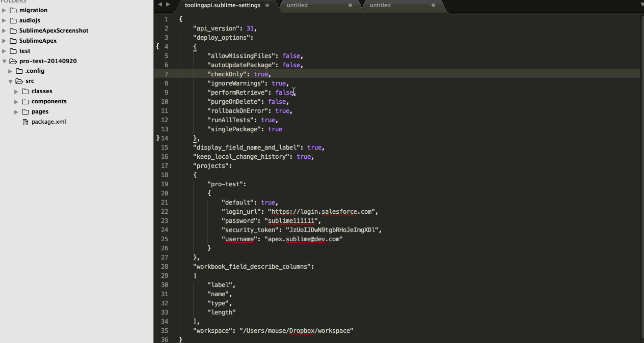Click the "allowMissingFiles" key
This screenshot has height=343, width=644.
pyautogui.click(x=241, y=56)
